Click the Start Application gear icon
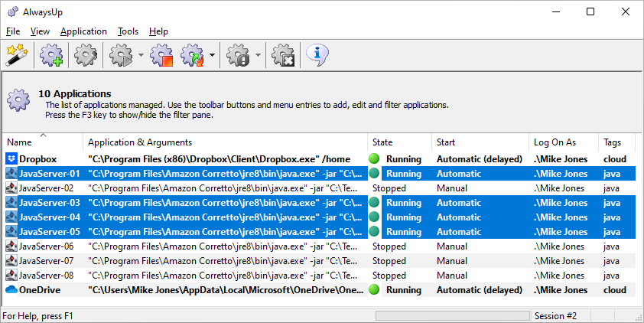Viewport: 644px width, 323px height. tap(121, 55)
